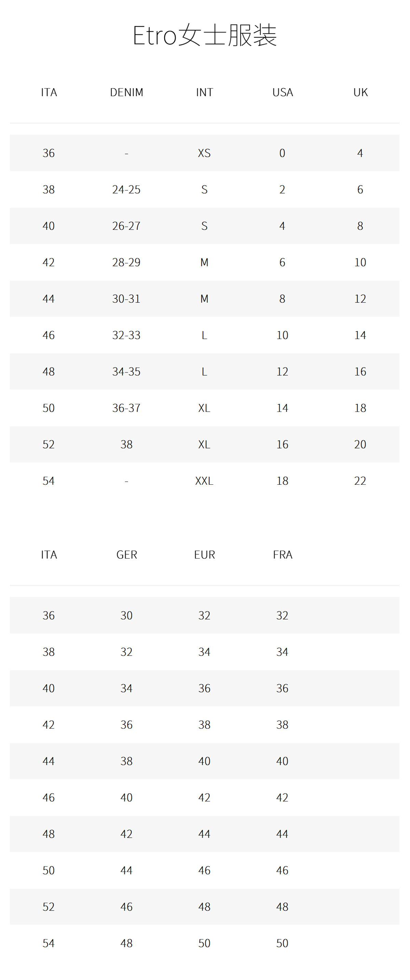This screenshot has width=410, height=980.
Task: Select the DENIM column header
Action: pos(126,92)
